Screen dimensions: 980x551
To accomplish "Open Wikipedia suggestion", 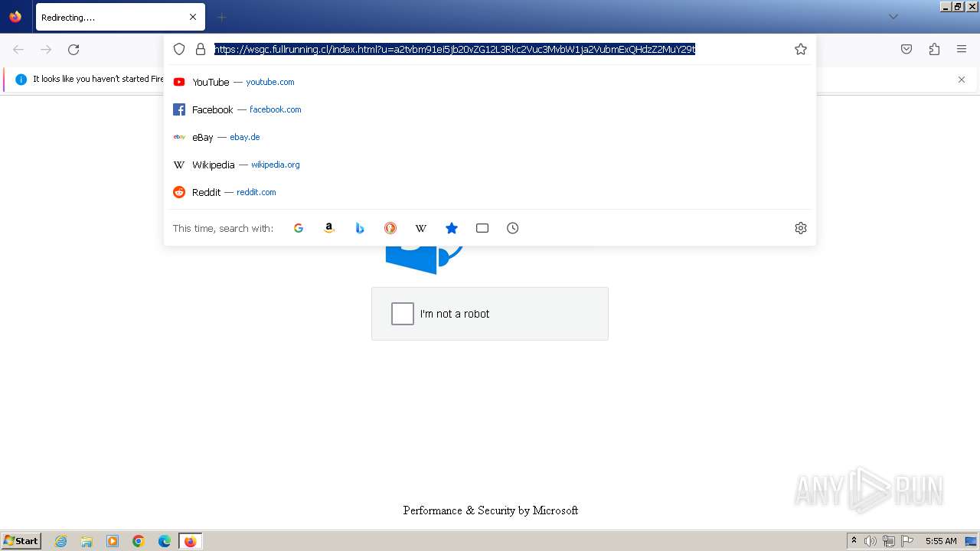I will 490,165.
